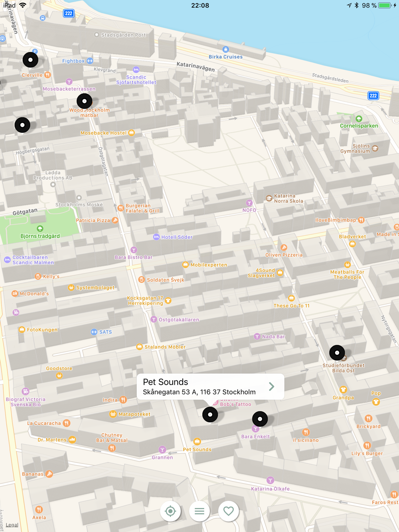Tap the record pin below Pet Sounds callout
Image resolution: width=399 pixels, height=532 pixels.
tap(210, 414)
